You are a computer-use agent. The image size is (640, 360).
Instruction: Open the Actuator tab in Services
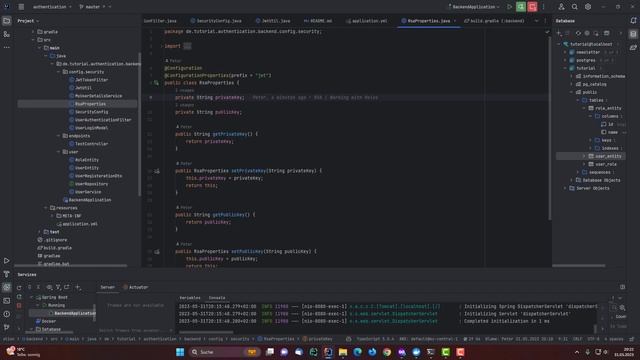pos(136,287)
